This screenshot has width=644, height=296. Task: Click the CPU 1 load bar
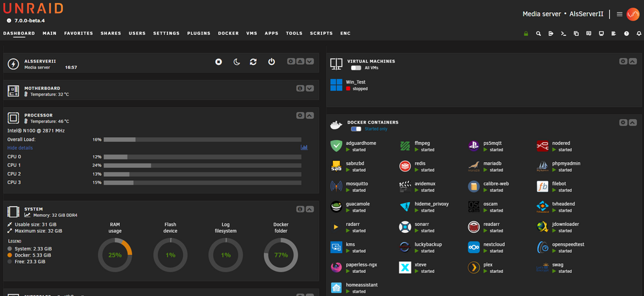point(202,165)
